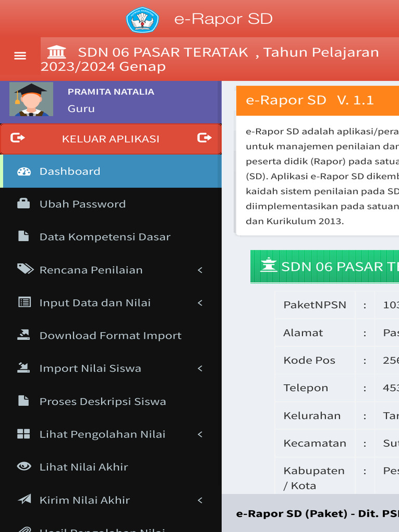Click the Guru role label

point(81,109)
